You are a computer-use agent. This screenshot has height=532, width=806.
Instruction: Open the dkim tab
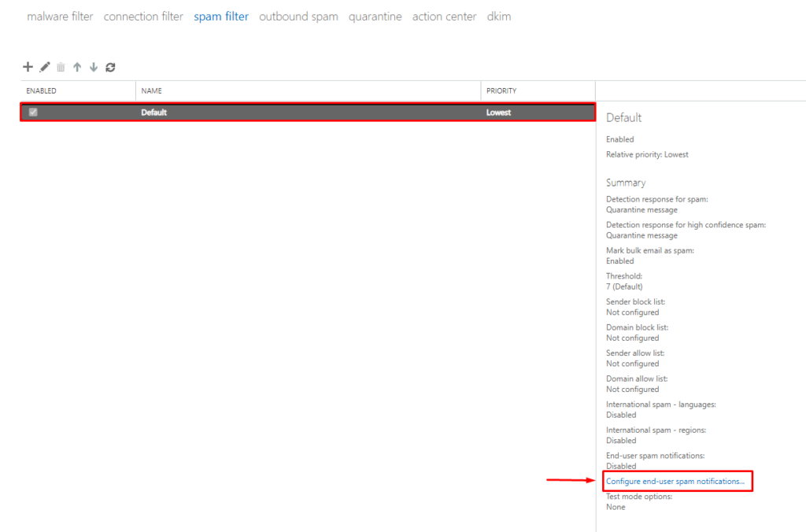[499, 17]
